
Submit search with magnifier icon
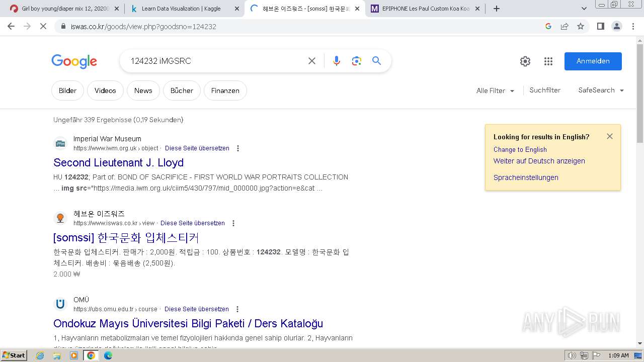376,61
